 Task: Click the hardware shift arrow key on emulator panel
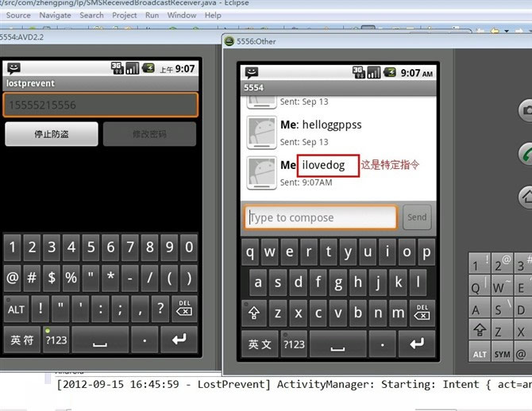pyautogui.click(x=480, y=330)
